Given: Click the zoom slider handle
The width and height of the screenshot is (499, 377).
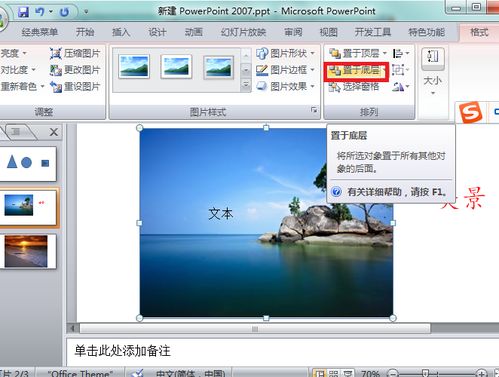Looking at the screenshot, I should click(x=425, y=373).
